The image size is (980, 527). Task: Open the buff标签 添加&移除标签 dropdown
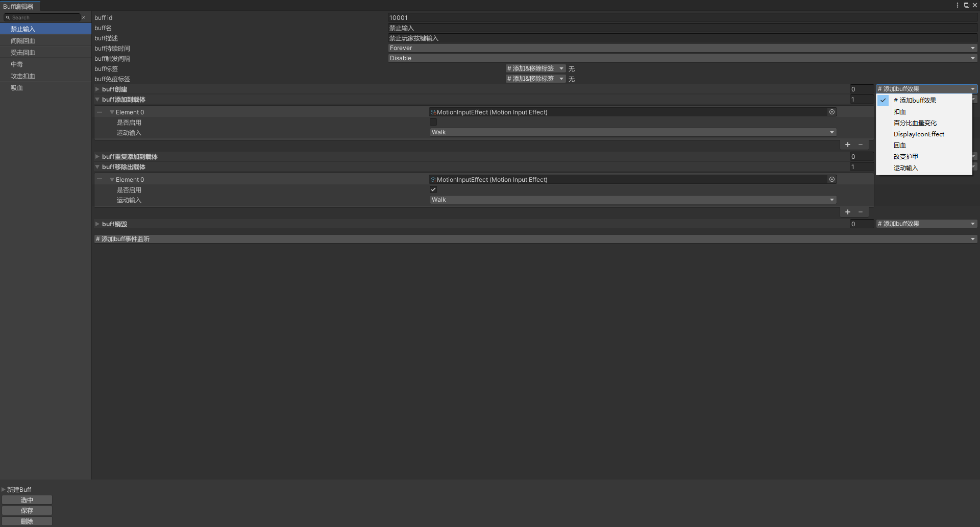point(535,68)
